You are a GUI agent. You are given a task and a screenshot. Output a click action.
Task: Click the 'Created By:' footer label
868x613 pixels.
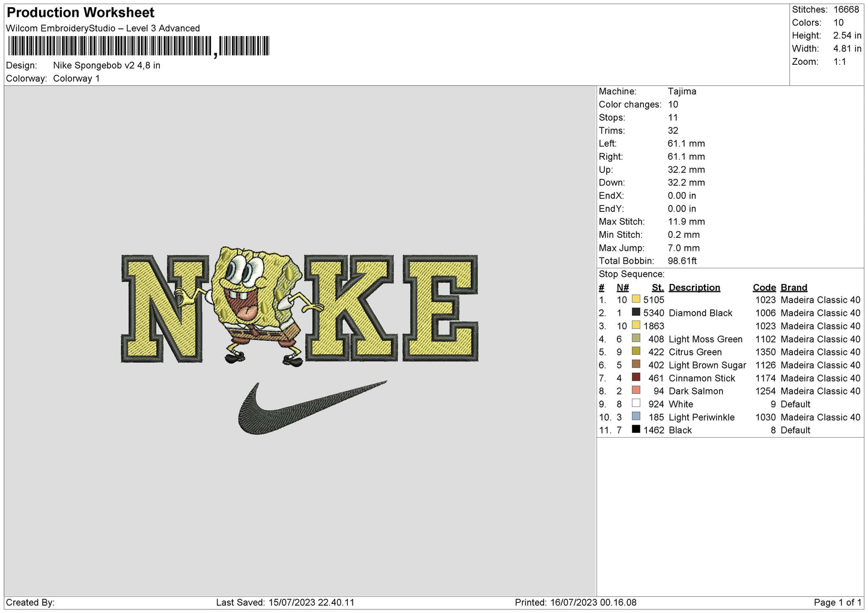pos(30,603)
